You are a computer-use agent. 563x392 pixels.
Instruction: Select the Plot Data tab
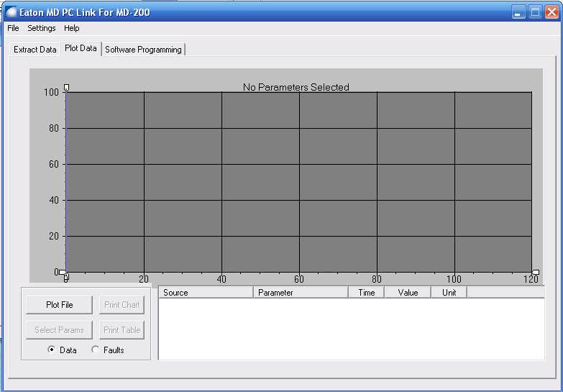click(x=81, y=48)
